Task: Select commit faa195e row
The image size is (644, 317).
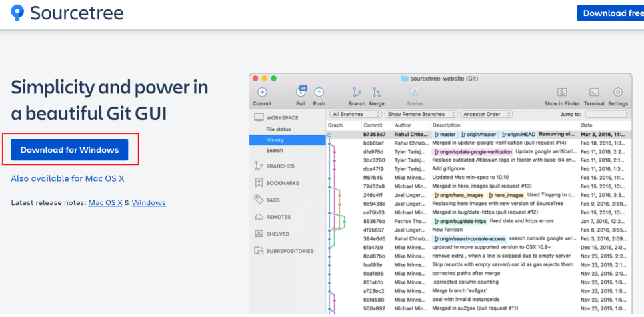Action: (x=478, y=264)
